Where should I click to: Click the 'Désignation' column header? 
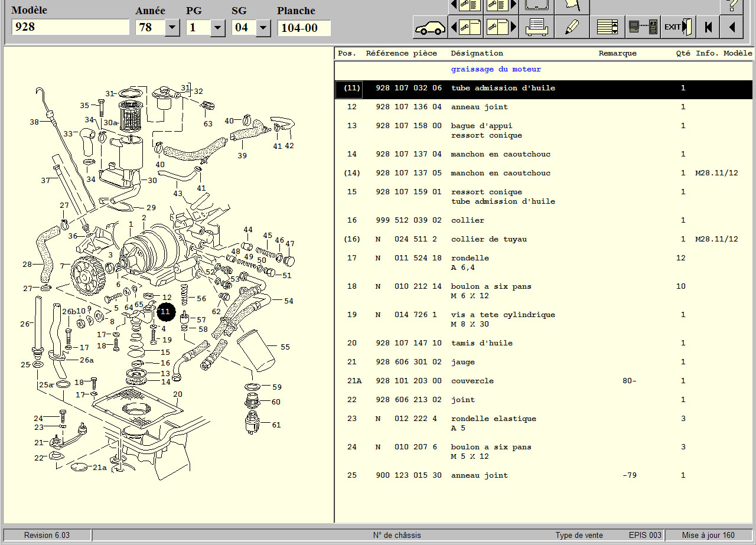477,53
